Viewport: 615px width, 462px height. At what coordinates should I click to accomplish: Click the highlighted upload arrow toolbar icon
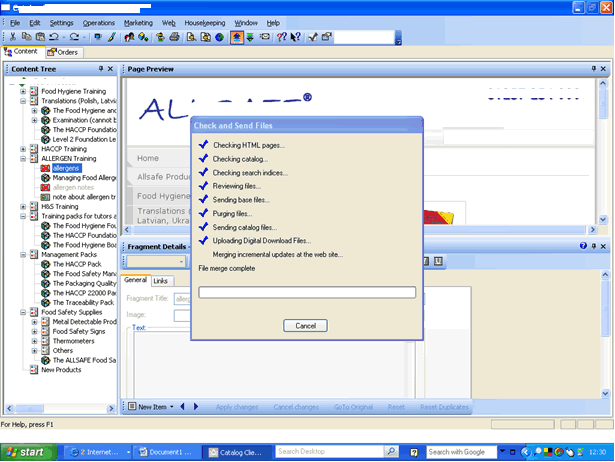(236, 37)
